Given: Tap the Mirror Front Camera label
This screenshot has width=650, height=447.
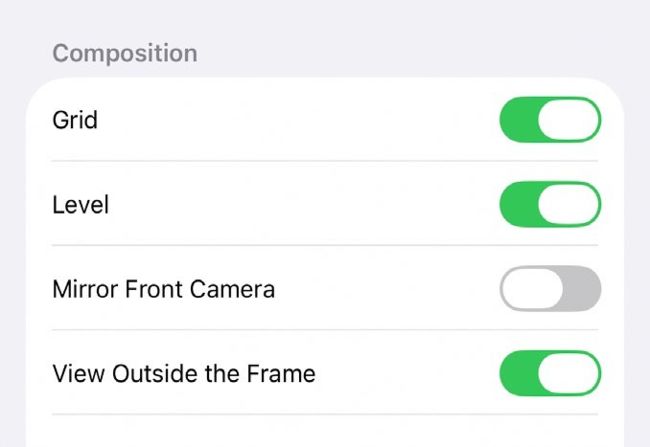Looking at the screenshot, I should click(x=164, y=289).
